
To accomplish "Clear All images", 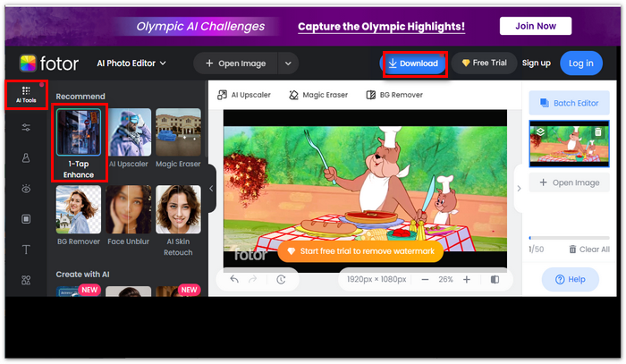I will pyautogui.click(x=588, y=250).
